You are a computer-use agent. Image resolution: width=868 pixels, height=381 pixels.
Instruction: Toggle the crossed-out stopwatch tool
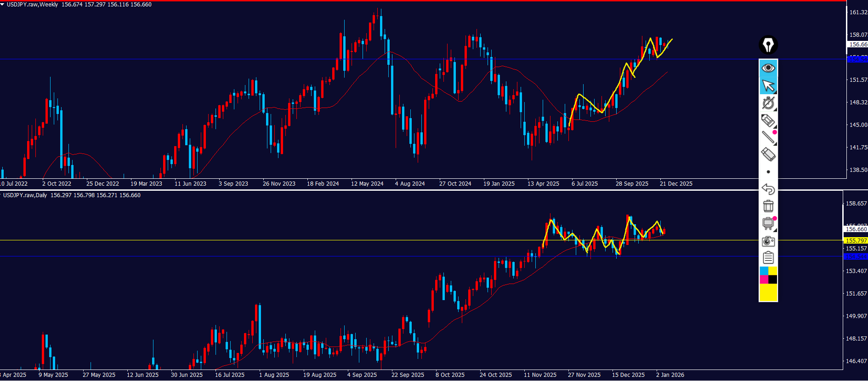click(768, 103)
